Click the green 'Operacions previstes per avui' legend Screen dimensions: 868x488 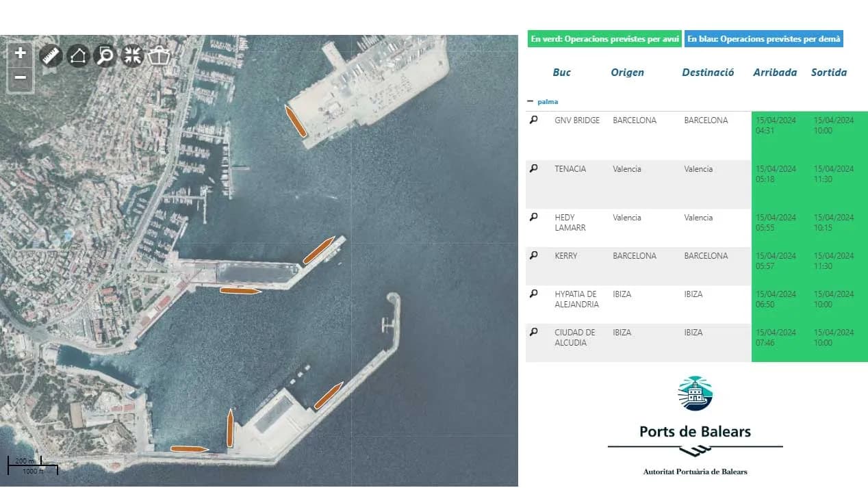605,39
